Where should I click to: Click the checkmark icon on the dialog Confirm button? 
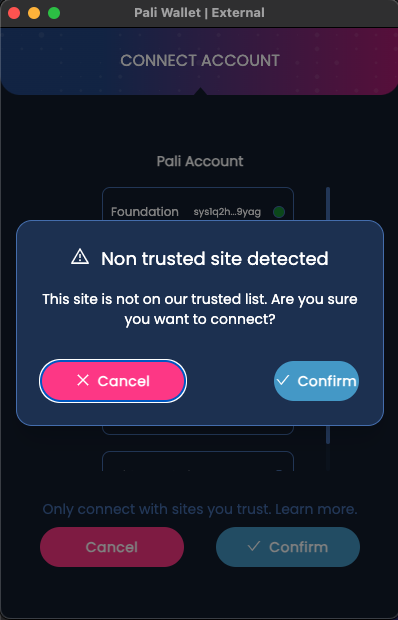(x=283, y=380)
